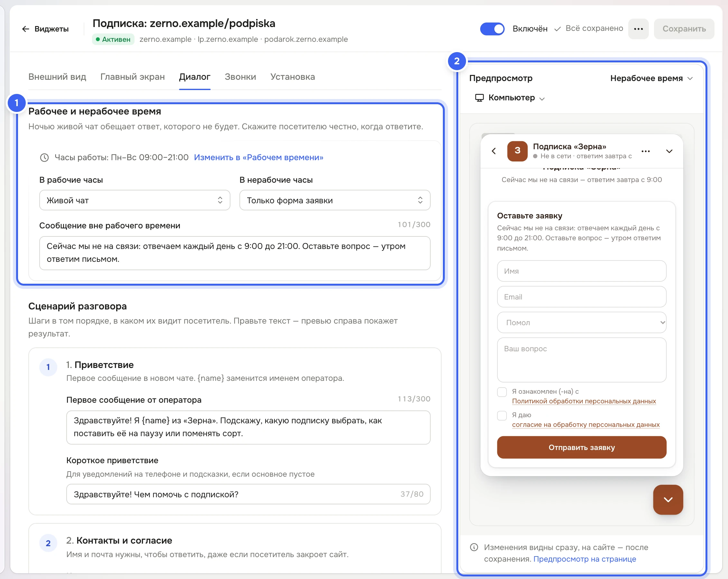The height and width of the screenshot is (579, 728).
Task: Click the back chevron in the chat preview
Action: (x=494, y=151)
